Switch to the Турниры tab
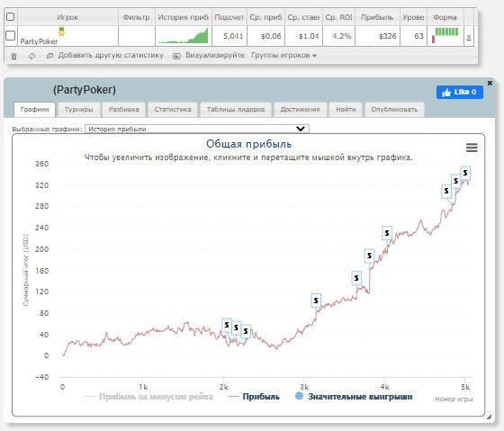This screenshot has height=431, width=504. [x=79, y=109]
